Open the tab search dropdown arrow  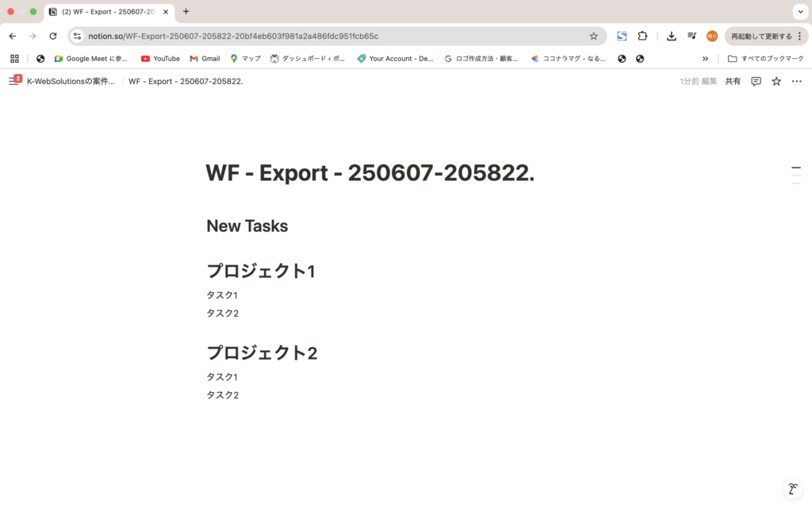click(799, 12)
